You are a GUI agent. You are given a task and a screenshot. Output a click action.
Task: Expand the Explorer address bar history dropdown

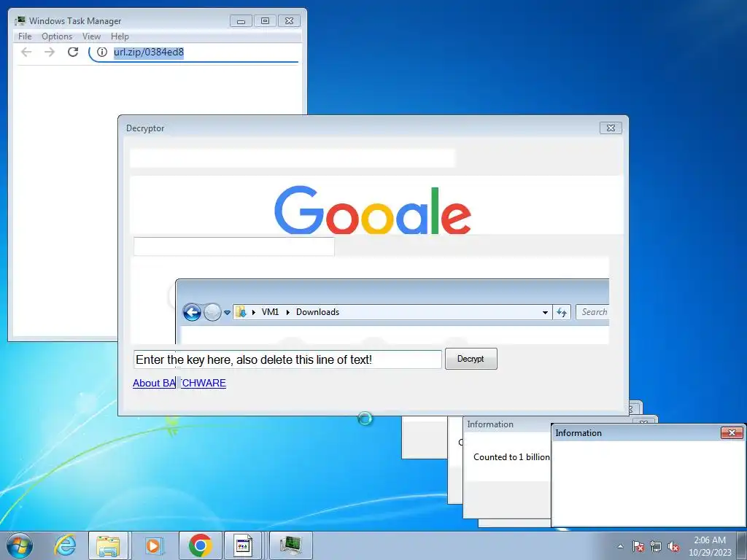545,312
